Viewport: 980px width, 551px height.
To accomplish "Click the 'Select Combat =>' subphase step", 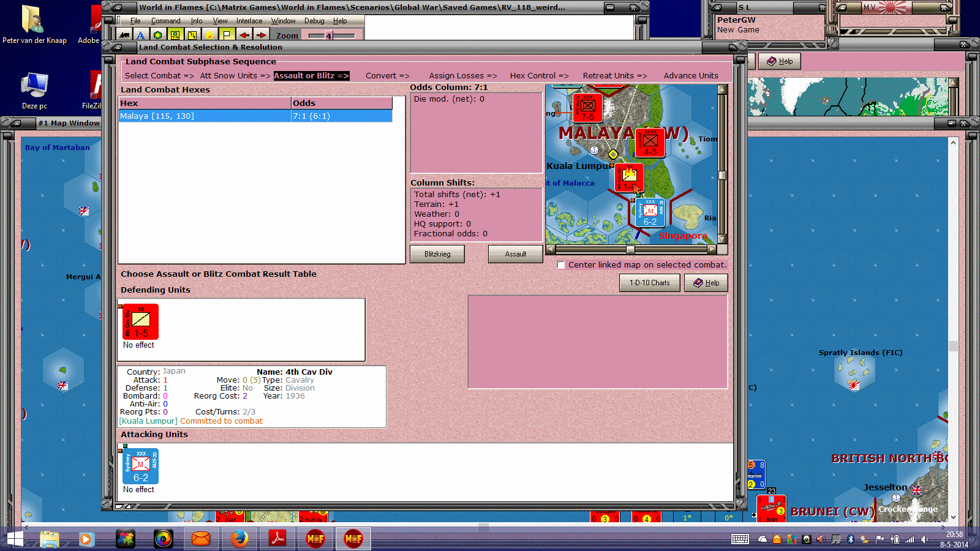I will coord(159,76).
